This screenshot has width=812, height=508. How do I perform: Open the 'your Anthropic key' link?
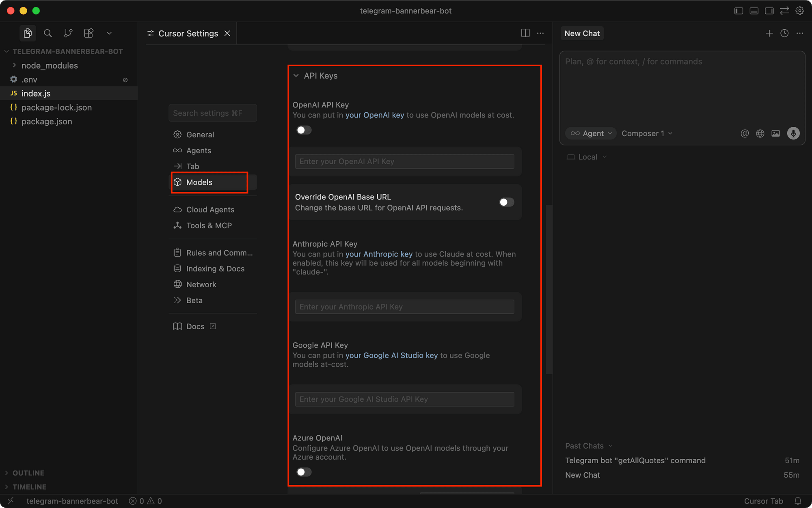pos(378,254)
